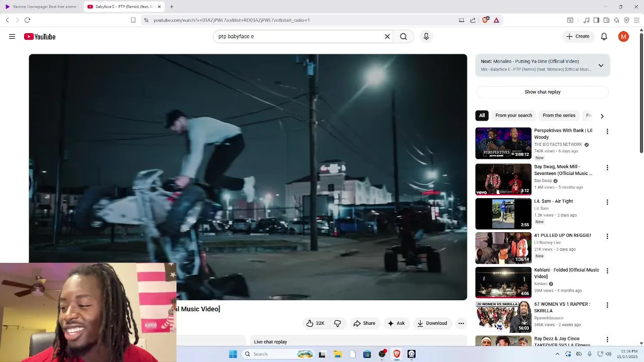Close the Babyfxce E tab

(x=159, y=7)
